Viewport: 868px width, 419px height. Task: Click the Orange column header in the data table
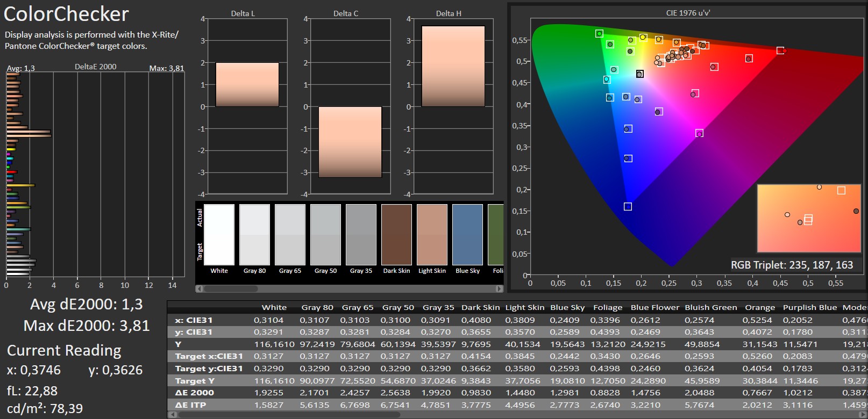point(759,307)
